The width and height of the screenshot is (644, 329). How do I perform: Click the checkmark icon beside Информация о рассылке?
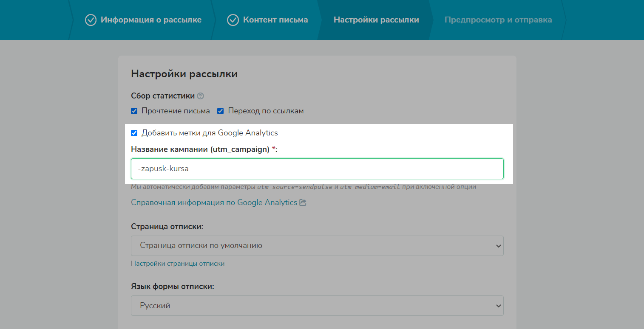(x=91, y=20)
